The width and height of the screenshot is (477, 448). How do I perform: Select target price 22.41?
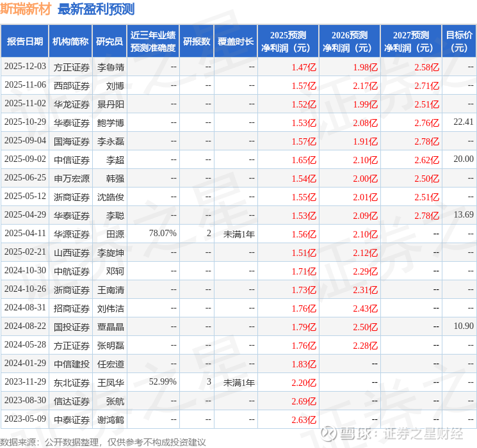464,122
